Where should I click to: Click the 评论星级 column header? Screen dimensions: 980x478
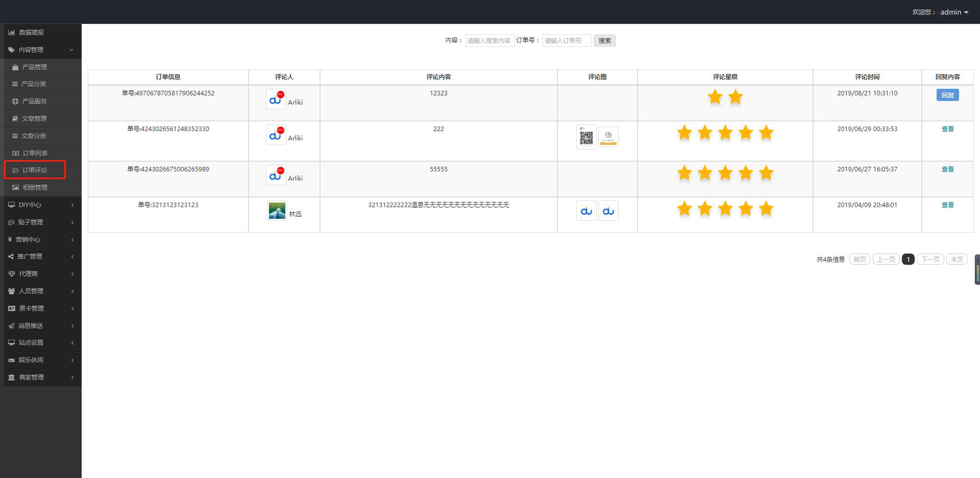point(725,77)
